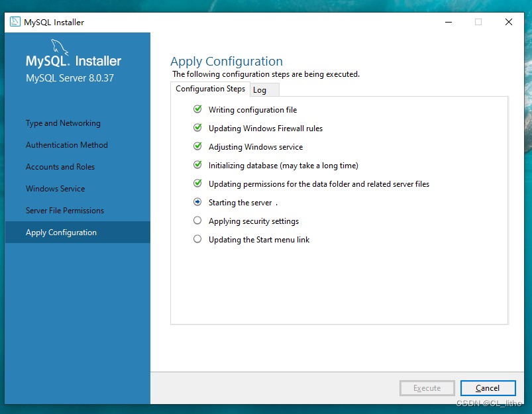Click the 'MySQL Installer' window title text

[x=54, y=23]
